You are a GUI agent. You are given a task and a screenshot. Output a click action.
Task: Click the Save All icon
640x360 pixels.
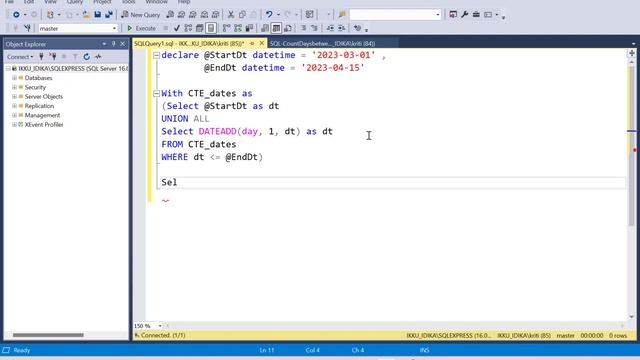109,15
